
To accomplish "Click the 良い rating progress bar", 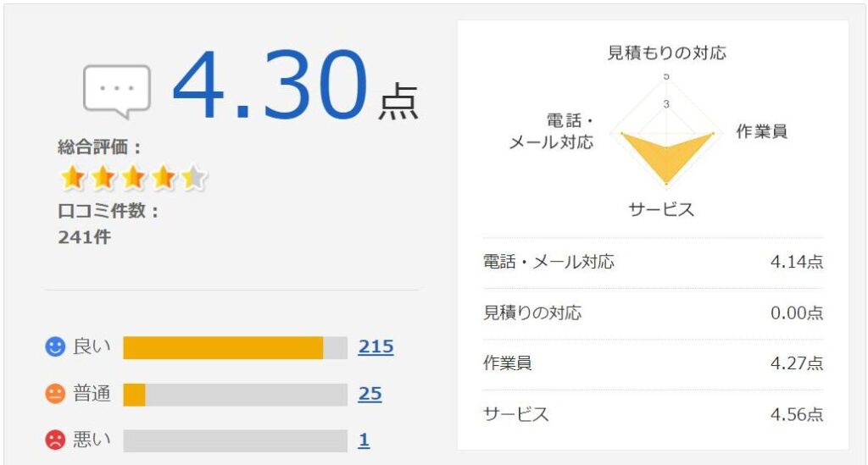I will 236,348.
